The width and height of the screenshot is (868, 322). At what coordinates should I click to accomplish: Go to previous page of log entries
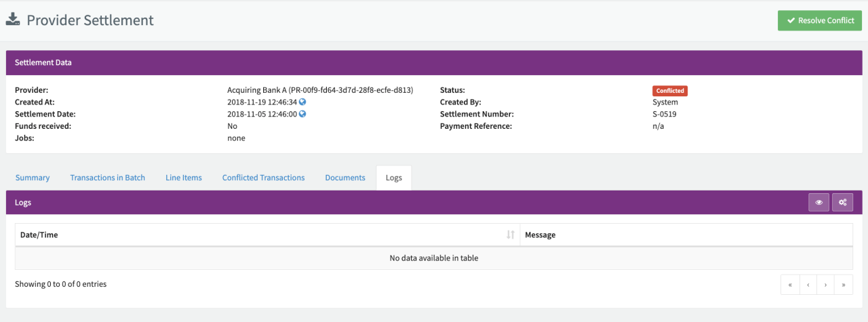coord(808,285)
